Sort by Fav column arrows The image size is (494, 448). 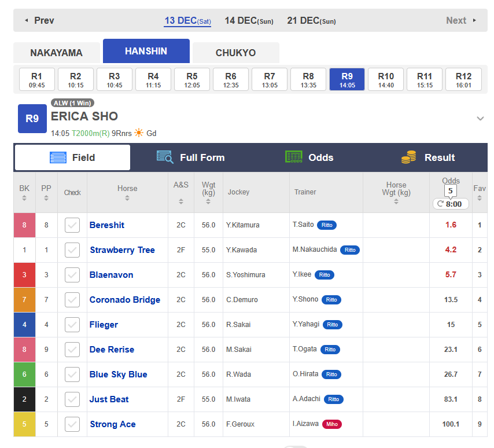pos(479,198)
